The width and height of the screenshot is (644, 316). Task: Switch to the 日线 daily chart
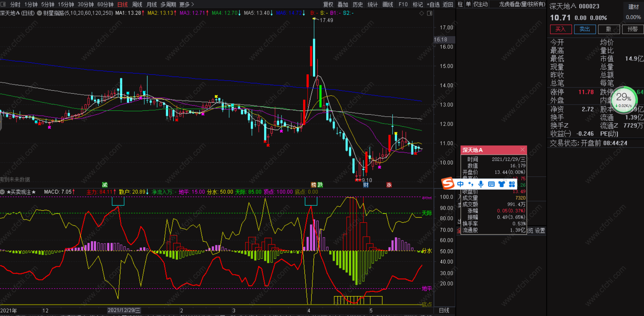point(122,4)
